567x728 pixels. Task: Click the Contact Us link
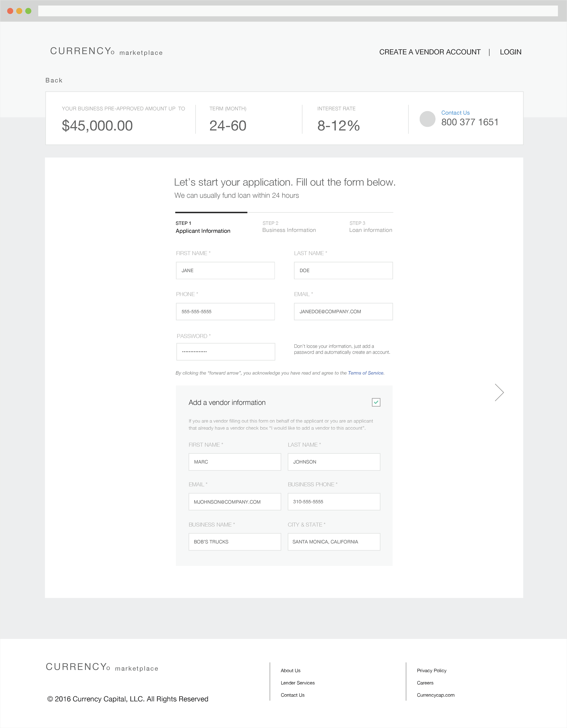tap(455, 113)
